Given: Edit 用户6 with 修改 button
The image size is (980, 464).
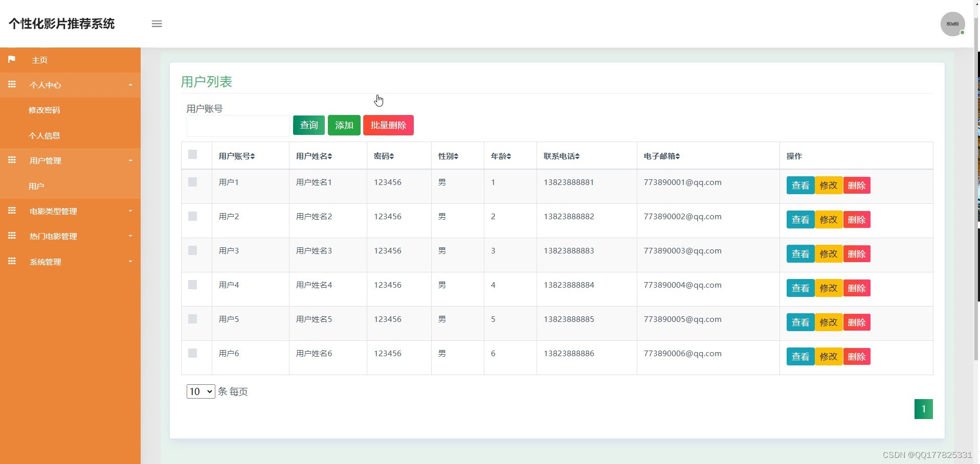Looking at the screenshot, I should click(829, 357).
